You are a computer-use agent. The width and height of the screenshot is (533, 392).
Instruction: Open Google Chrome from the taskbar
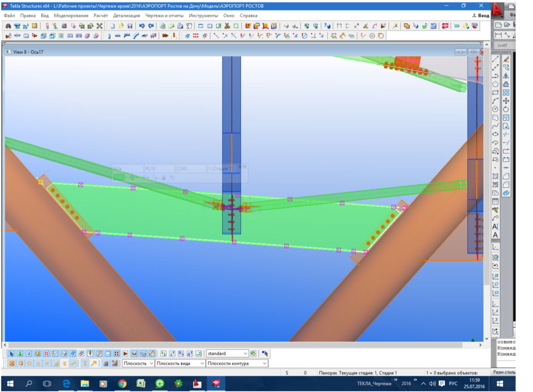[x=122, y=384]
